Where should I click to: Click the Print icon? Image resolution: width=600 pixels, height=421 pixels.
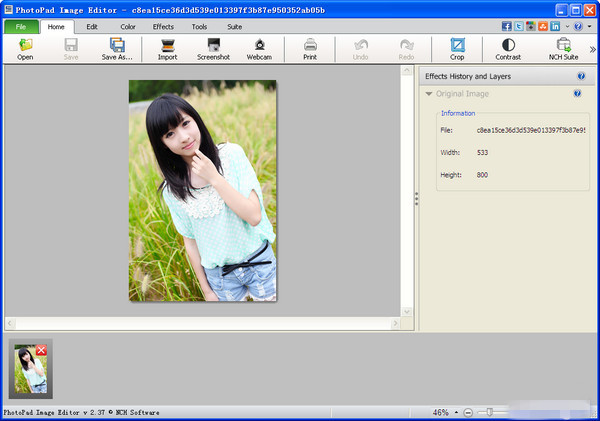(310, 46)
